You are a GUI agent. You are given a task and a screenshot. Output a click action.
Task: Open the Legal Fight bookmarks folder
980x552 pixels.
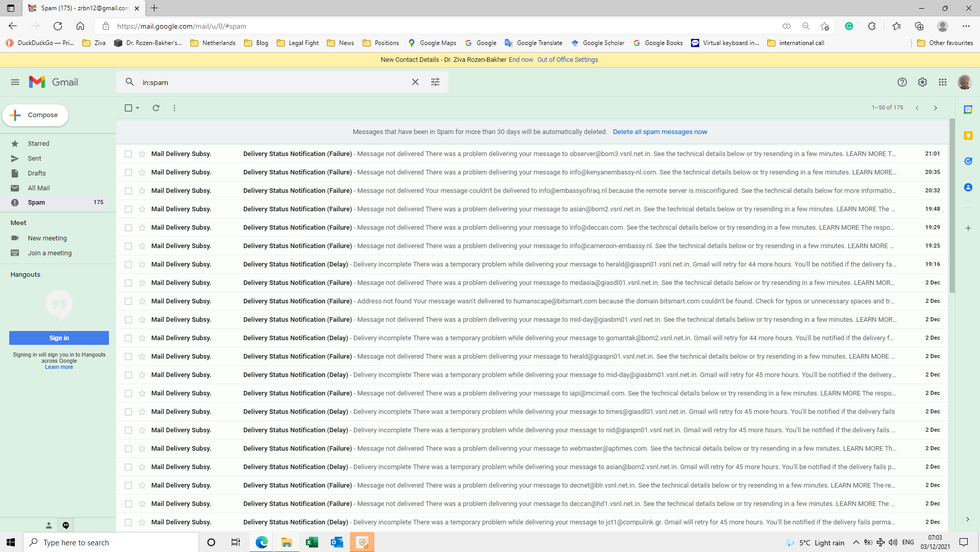298,43
